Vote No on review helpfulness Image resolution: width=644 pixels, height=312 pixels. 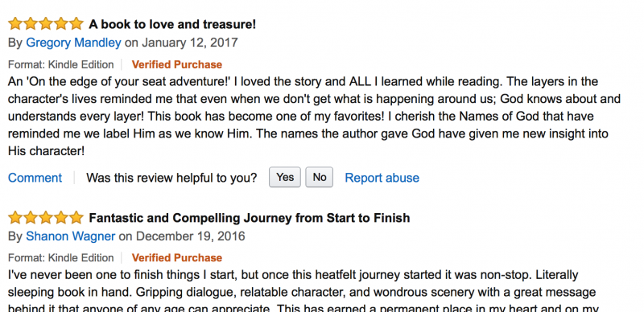point(319,178)
